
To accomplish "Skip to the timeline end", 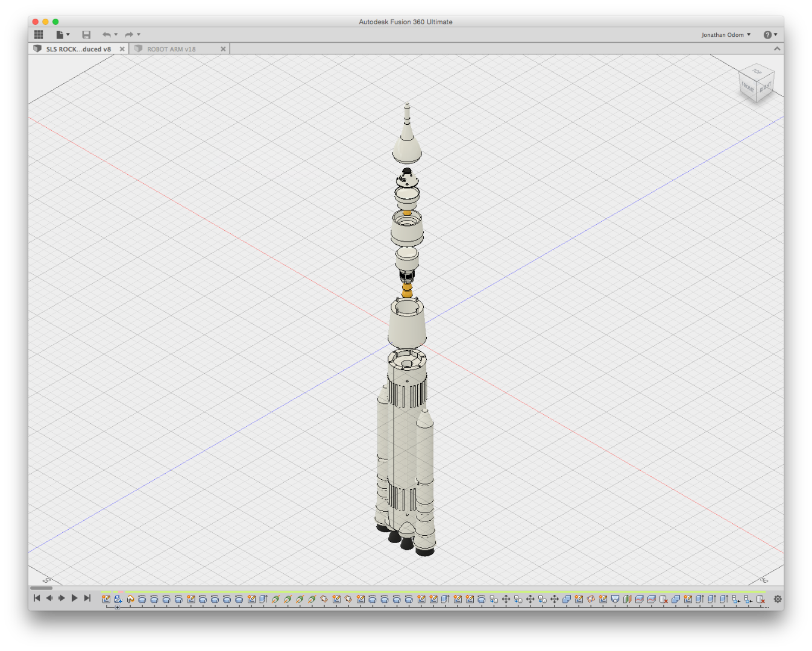I will click(x=87, y=598).
